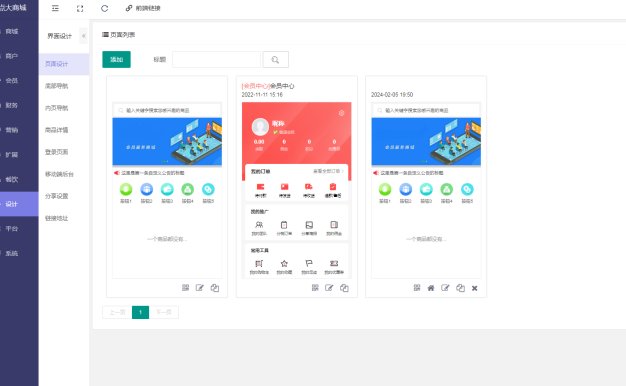Click the magnifier search button beside 标题

(275, 59)
